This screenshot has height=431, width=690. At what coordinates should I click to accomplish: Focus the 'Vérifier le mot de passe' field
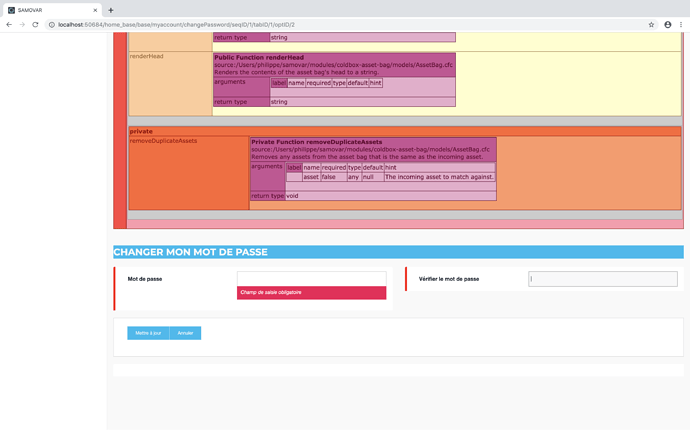pyautogui.click(x=602, y=279)
